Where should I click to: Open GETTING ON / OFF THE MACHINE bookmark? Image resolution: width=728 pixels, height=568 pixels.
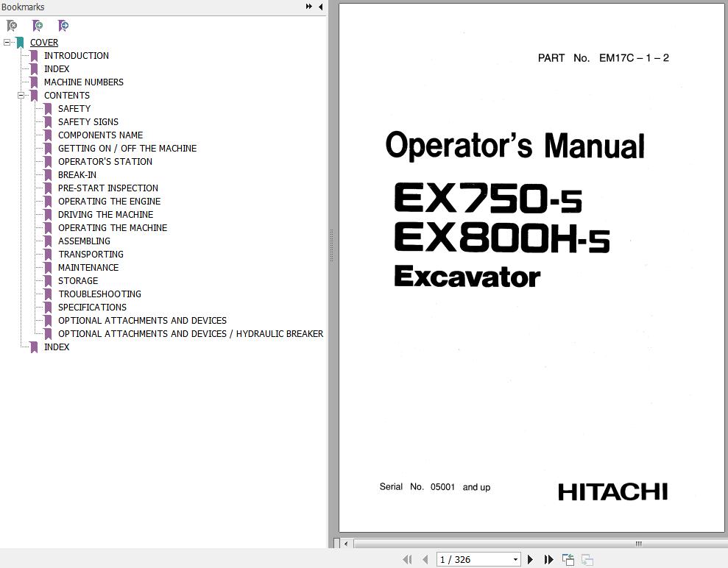127,148
